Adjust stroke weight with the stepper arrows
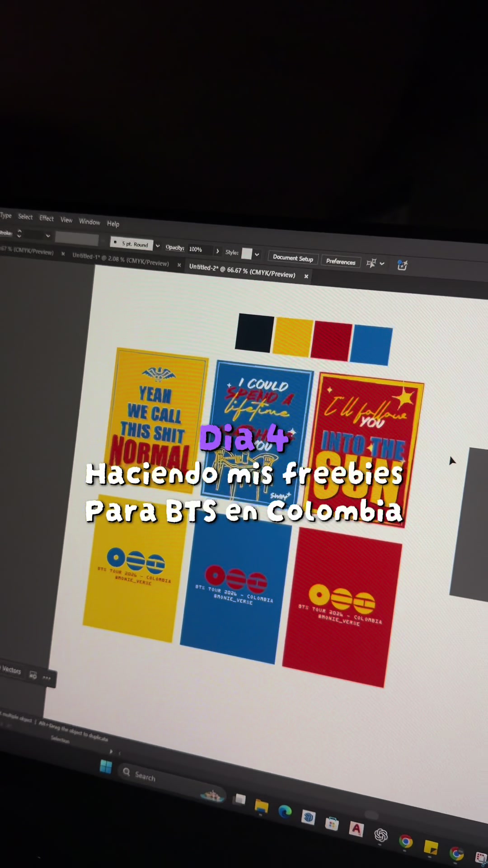This screenshot has width=488, height=868. click(x=19, y=233)
